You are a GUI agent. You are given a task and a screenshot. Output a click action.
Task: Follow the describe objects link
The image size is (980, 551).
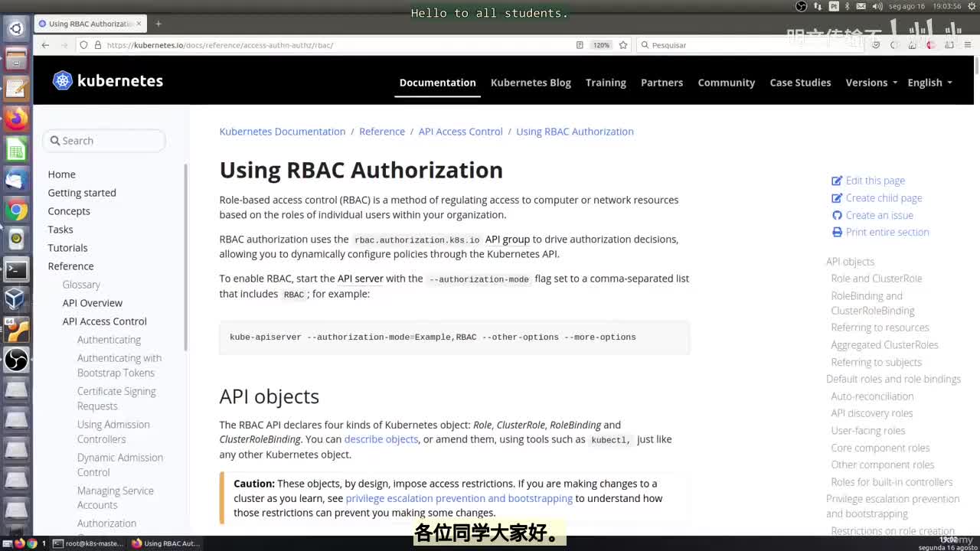(381, 439)
